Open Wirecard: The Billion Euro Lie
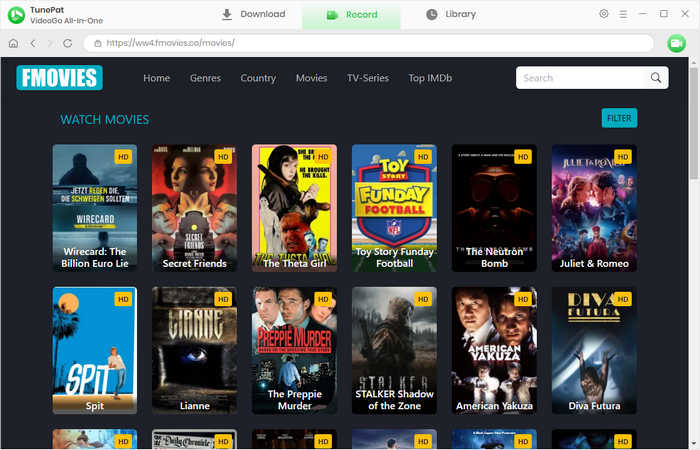 click(95, 208)
